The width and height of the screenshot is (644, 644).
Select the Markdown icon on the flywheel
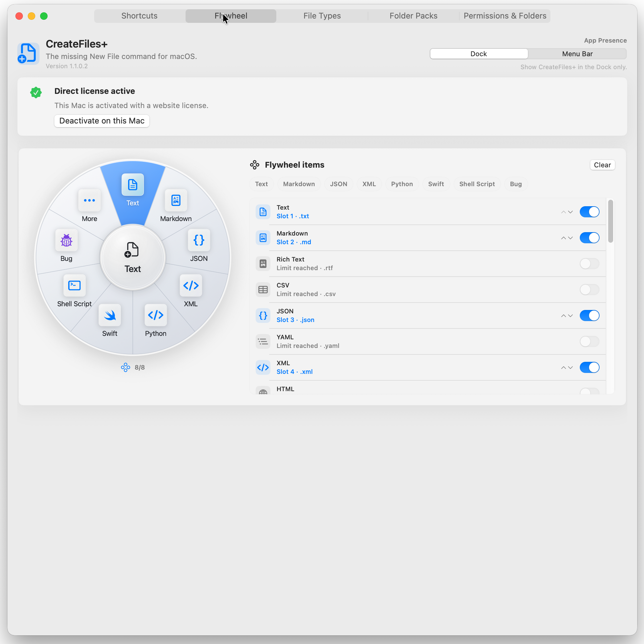pos(176,200)
